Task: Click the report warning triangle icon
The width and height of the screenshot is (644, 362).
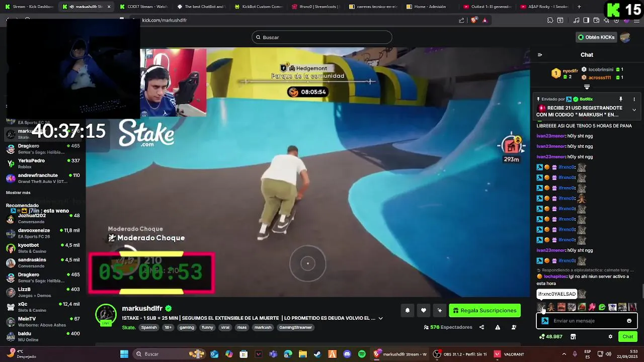Action: tap(498, 327)
